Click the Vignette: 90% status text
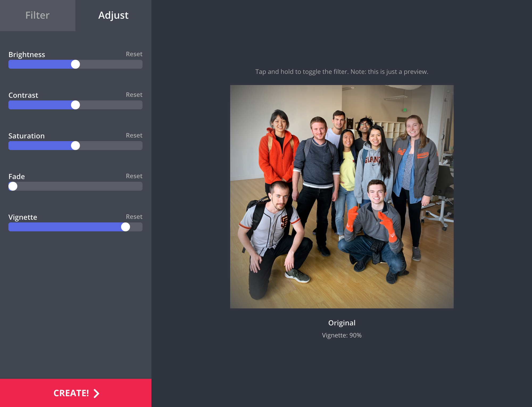532x407 pixels. click(x=342, y=335)
